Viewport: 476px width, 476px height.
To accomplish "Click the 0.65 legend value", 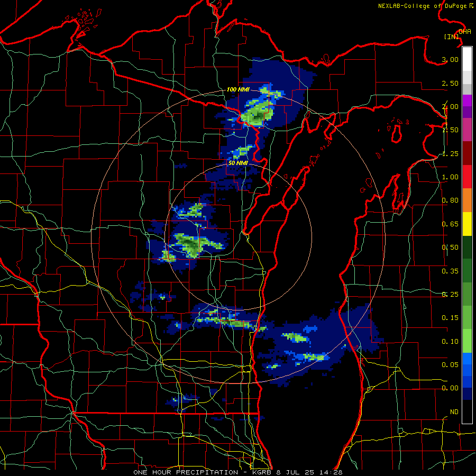I will point(450,224).
